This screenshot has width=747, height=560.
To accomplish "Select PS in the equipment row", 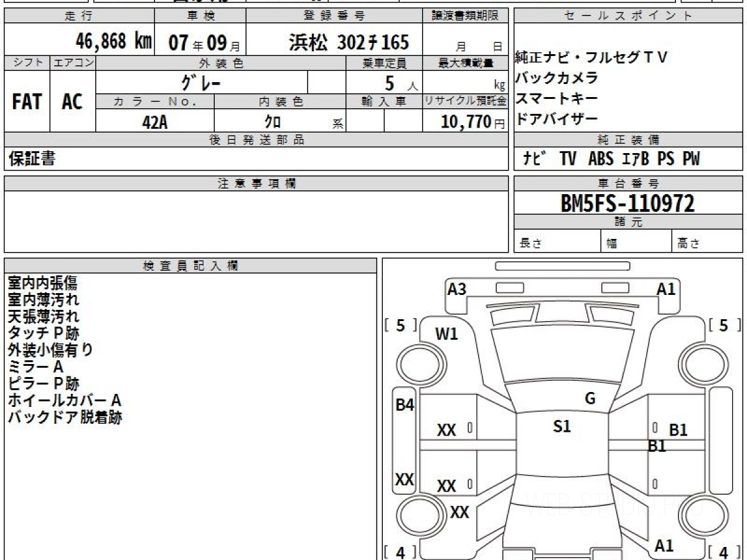I will click(x=665, y=159).
